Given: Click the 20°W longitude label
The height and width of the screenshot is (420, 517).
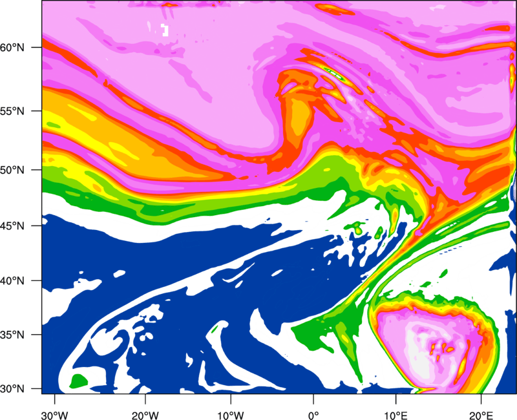Looking at the screenshot, I should 145,415.
